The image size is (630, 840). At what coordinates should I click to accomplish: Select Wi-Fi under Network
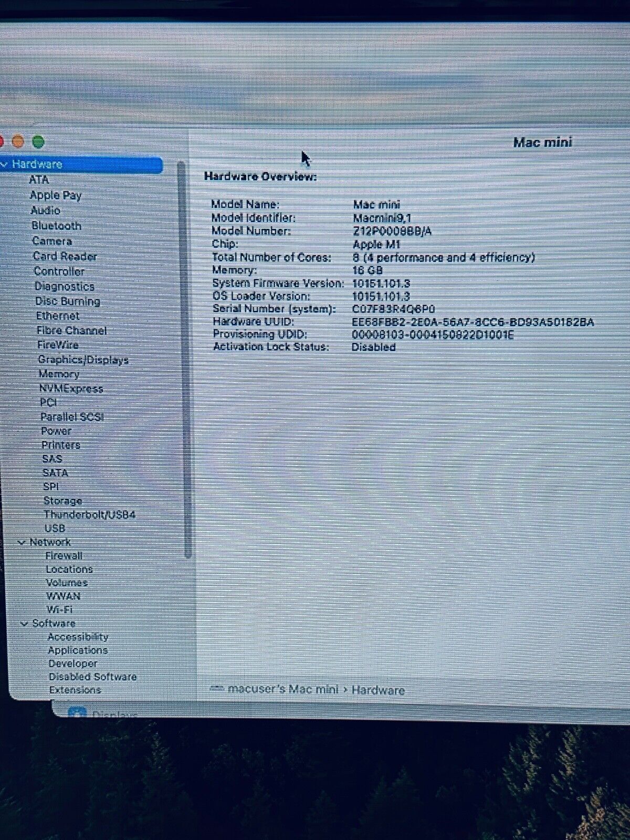coord(59,610)
